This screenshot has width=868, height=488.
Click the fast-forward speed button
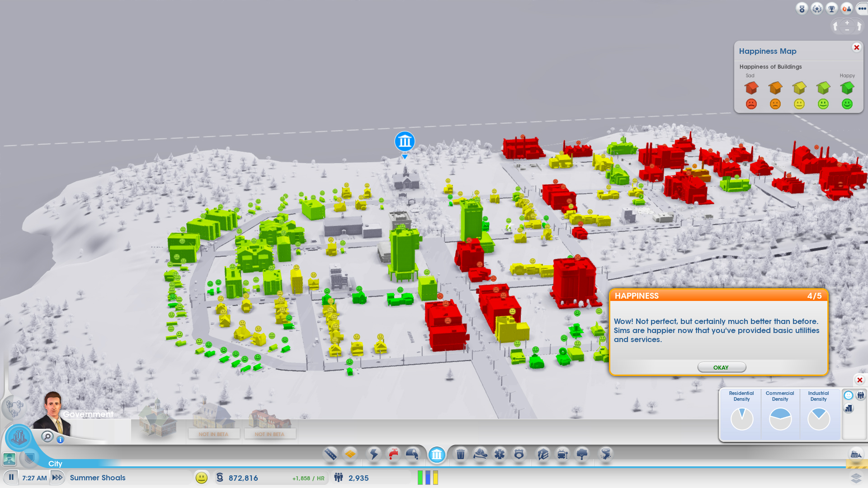tap(57, 477)
